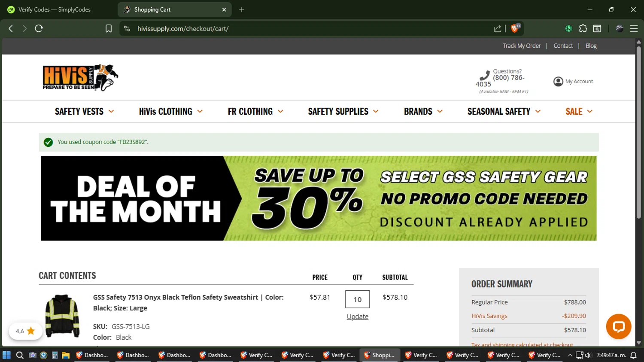The height and width of the screenshot is (362, 644).
Task: Click the -$209.90 HiVis Savings amount
Action: pos(574,316)
